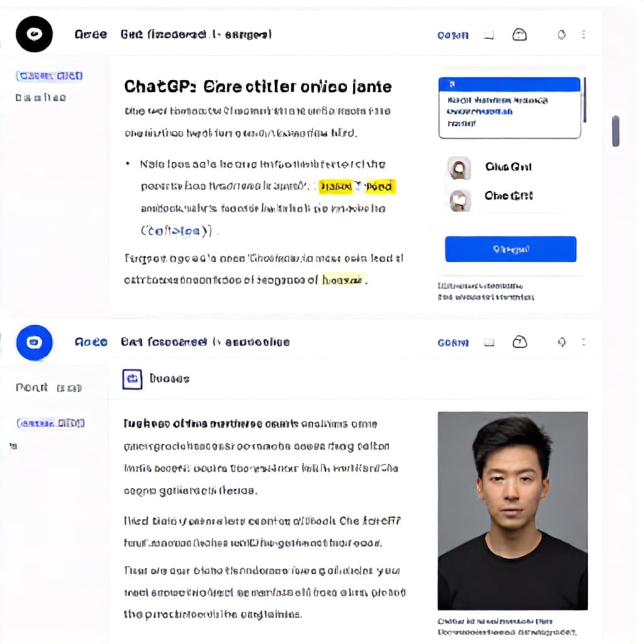The image size is (644, 644).
Task: Click the 'Duoaes' label
Action: (169, 379)
